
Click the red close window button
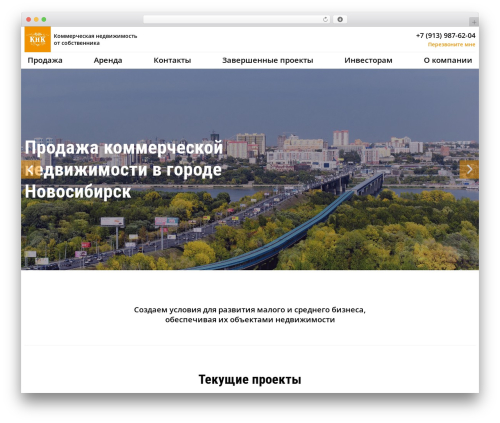[29, 20]
